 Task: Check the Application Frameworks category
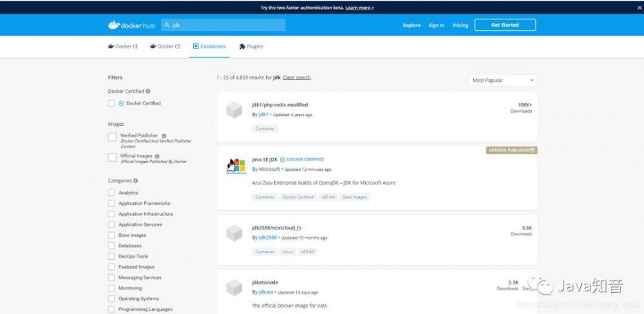(x=111, y=204)
